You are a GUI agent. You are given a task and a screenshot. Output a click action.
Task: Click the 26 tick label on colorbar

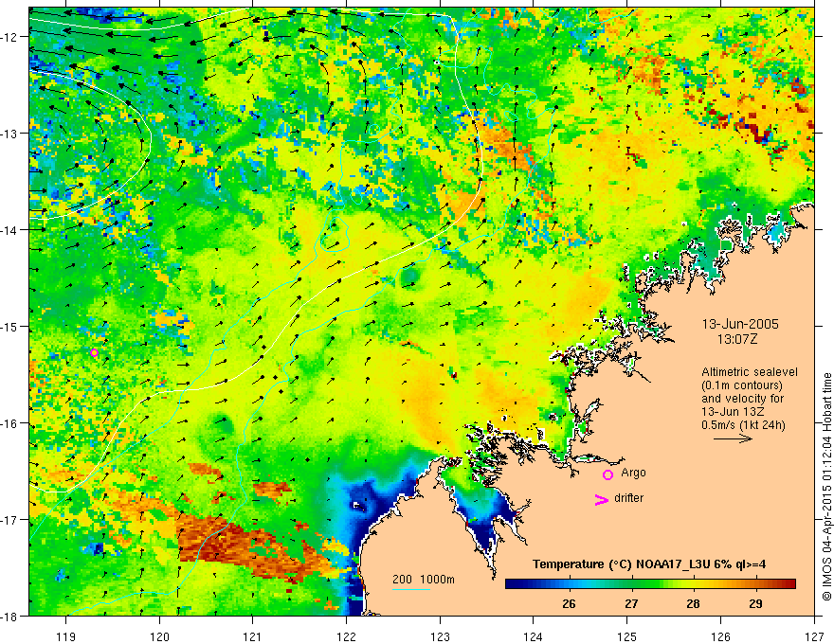pyautogui.click(x=569, y=603)
